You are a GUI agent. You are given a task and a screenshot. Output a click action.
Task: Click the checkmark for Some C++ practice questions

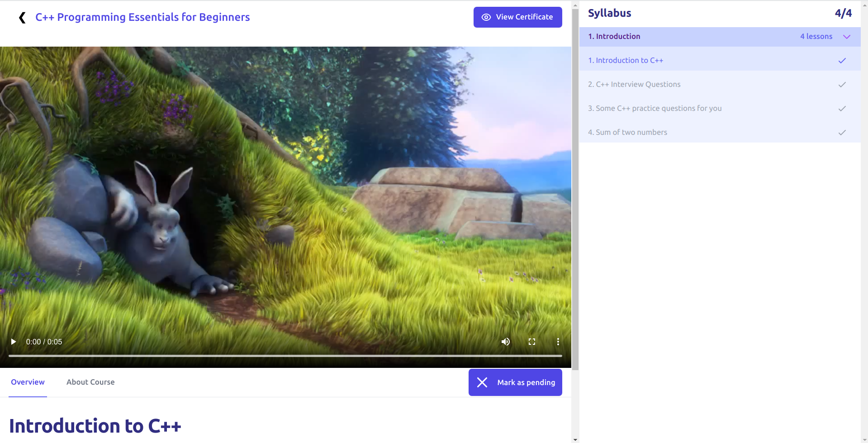click(x=842, y=109)
